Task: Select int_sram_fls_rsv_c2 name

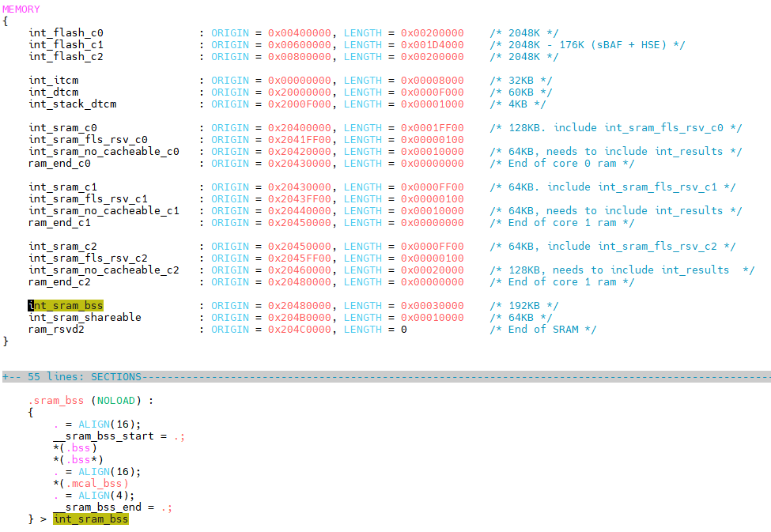Action: (88, 258)
